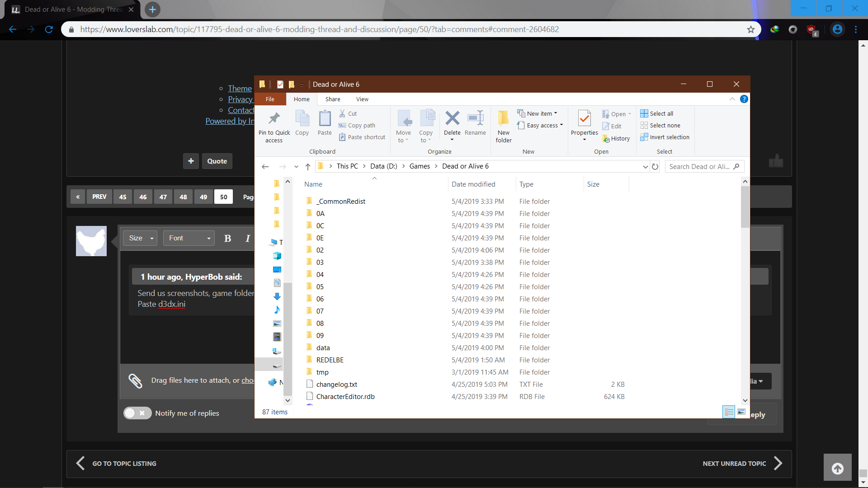Image resolution: width=868 pixels, height=488 pixels.
Task: Click NEXT UNREAD TOPIC link
Action: 742,463
